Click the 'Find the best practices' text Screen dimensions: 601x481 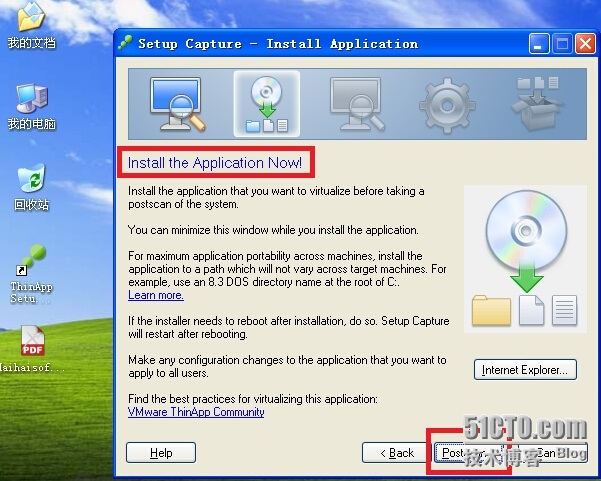253,399
